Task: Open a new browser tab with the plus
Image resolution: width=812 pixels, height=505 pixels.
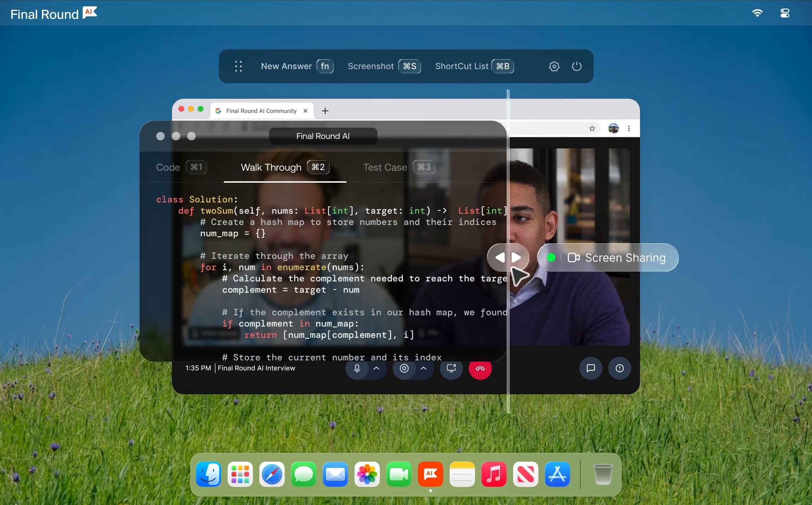Action: click(x=325, y=111)
